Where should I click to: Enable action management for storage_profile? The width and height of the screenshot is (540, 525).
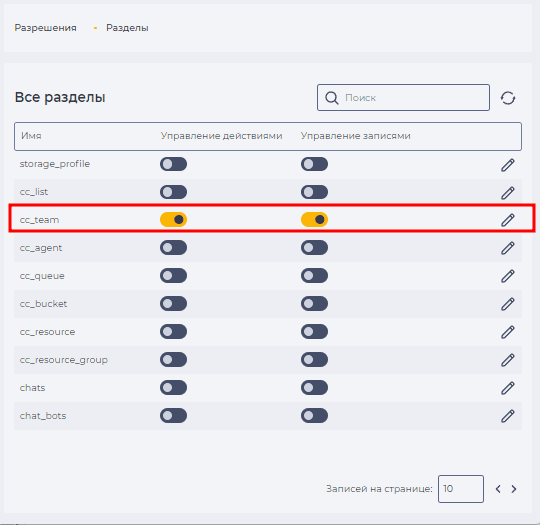point(173,164)
